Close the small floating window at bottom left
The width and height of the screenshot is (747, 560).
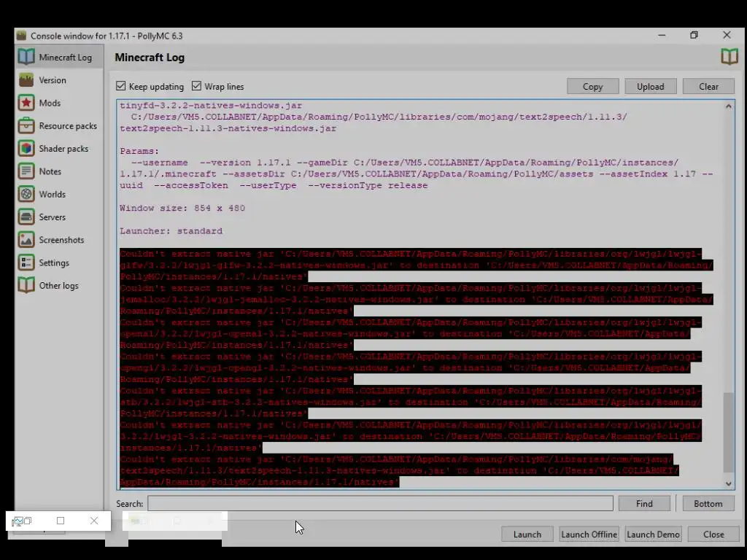[x=94, y=521]
